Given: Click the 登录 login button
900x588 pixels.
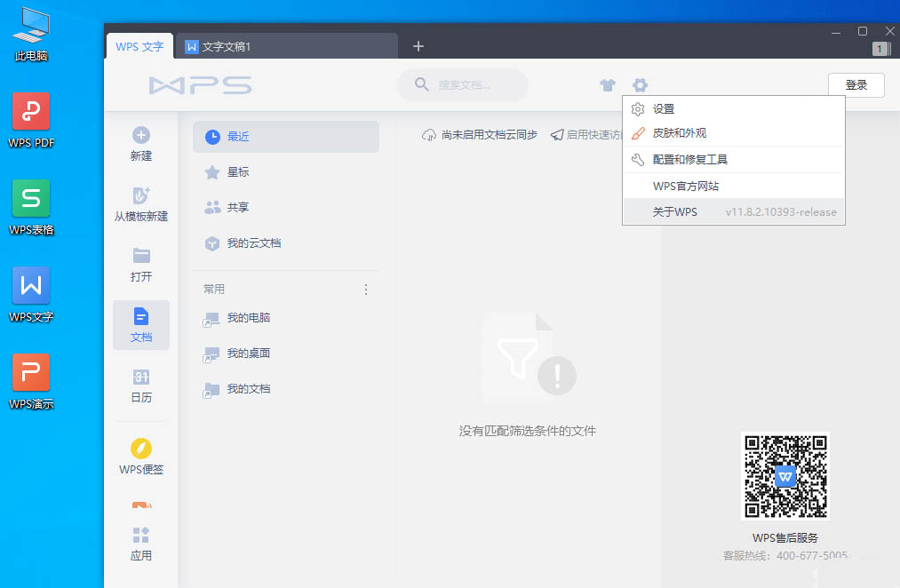Looking at the screenshot, I should click(856, 85).
